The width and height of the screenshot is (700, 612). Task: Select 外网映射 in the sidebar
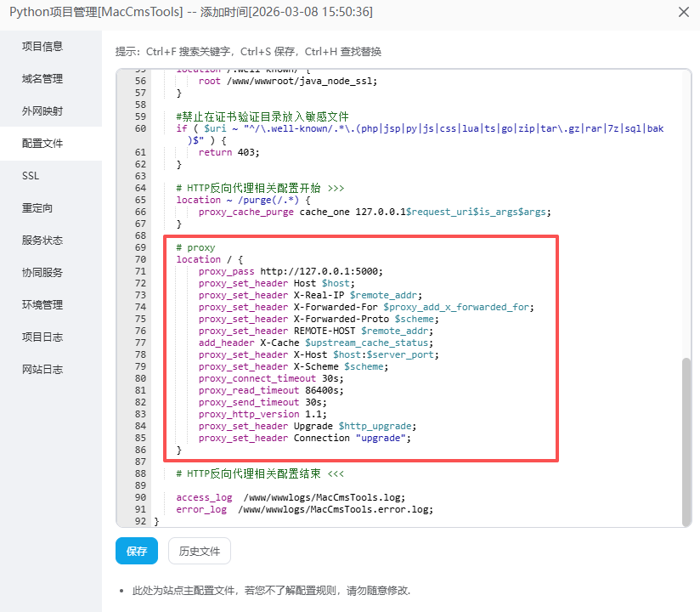42,111
